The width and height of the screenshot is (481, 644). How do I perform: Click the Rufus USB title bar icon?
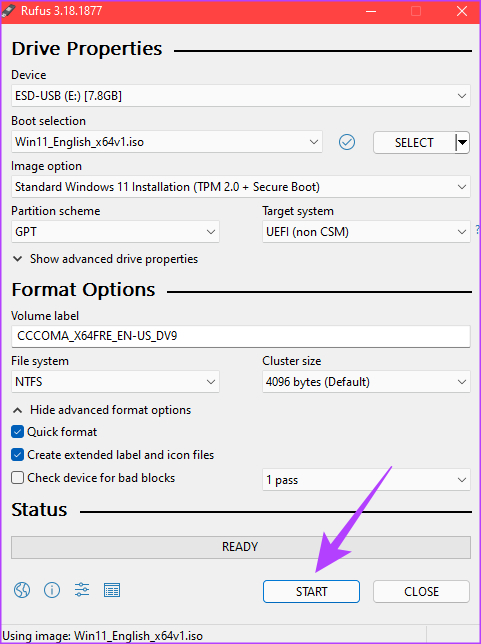pyautogui.click(x=9, y=11)
